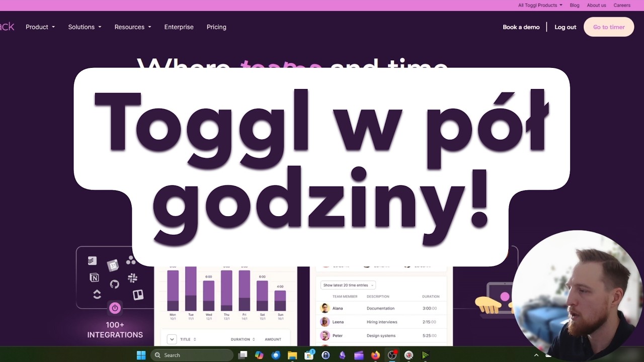Expand the Resources menu

[x=133, y=27]
